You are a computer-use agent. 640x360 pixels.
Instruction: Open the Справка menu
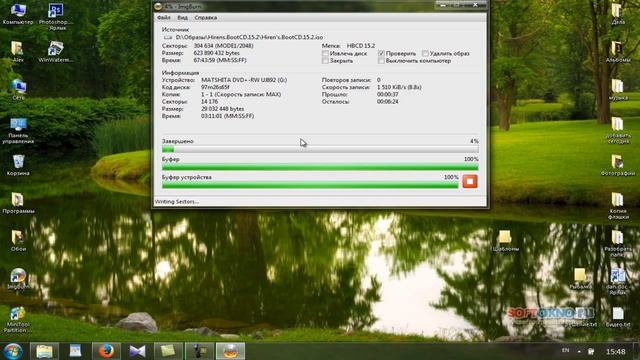coord(206,18)
